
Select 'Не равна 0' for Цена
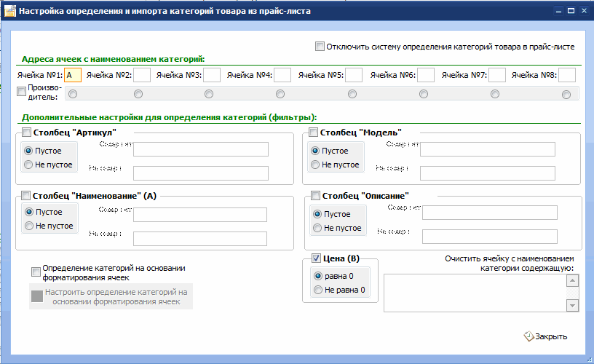(339, 290)
